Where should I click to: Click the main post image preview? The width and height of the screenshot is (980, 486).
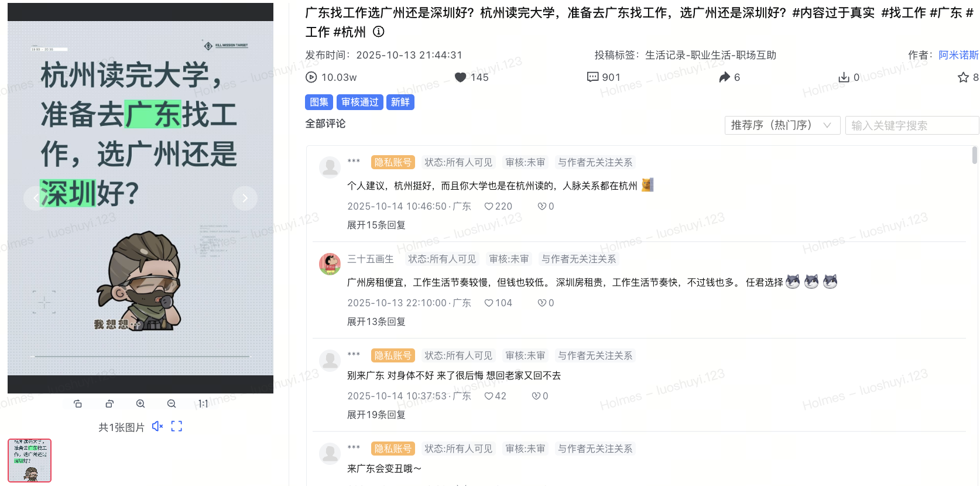click(141, 198)
